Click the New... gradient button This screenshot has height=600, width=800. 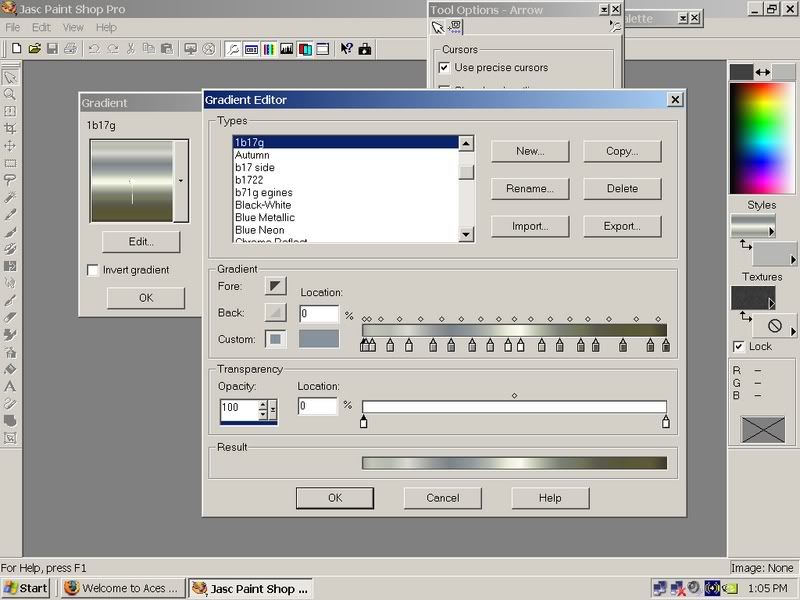click(x=530, y=151)
